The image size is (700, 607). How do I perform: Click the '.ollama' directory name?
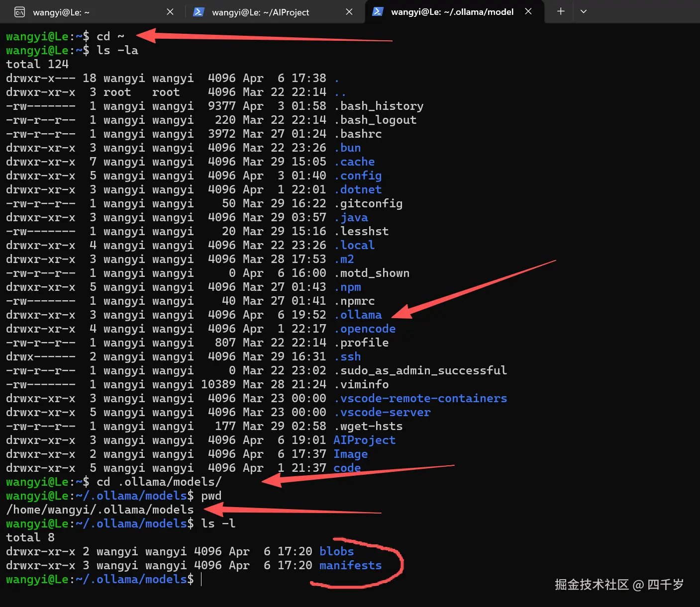tap(358, 315)
